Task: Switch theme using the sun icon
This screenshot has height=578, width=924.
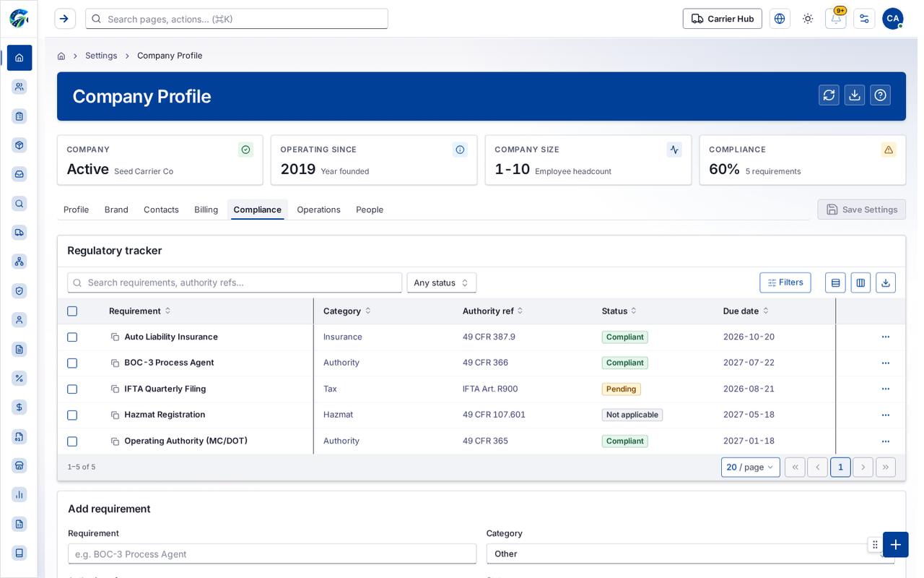Action: (808, 19)
